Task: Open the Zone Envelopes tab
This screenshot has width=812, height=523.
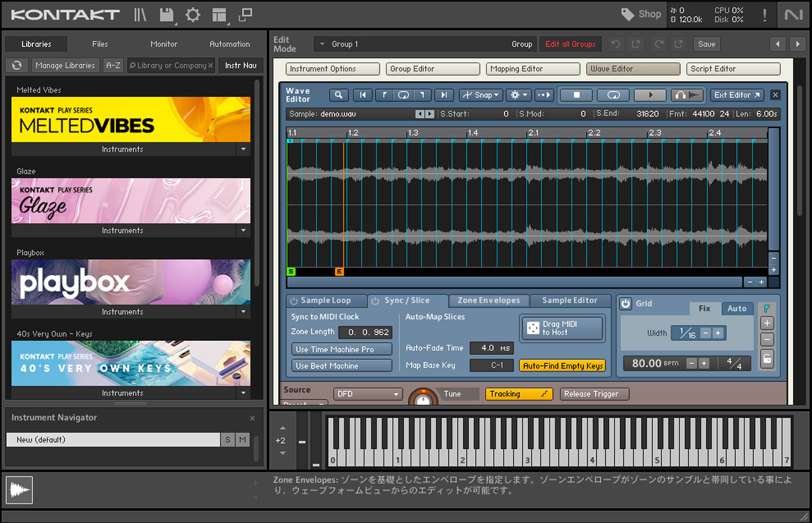Action: point(489,300)
